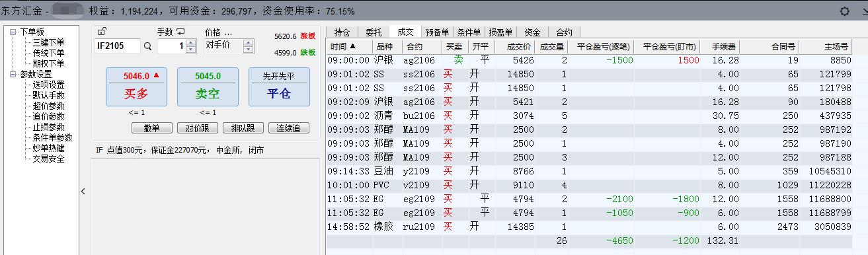This screenshot has width=868, height=255.
Task: Click the 卖空 sell button at 5045.0
Action: [208, 87]
